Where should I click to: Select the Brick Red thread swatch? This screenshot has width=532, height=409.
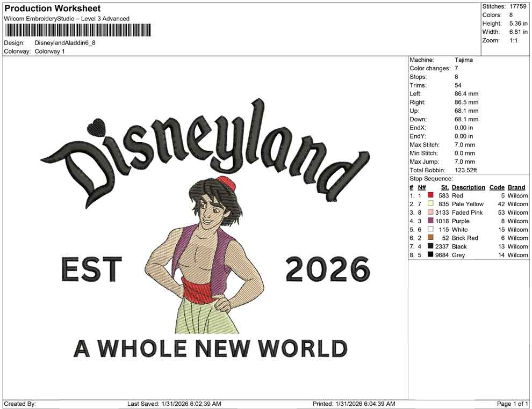(x=430, y=238)
